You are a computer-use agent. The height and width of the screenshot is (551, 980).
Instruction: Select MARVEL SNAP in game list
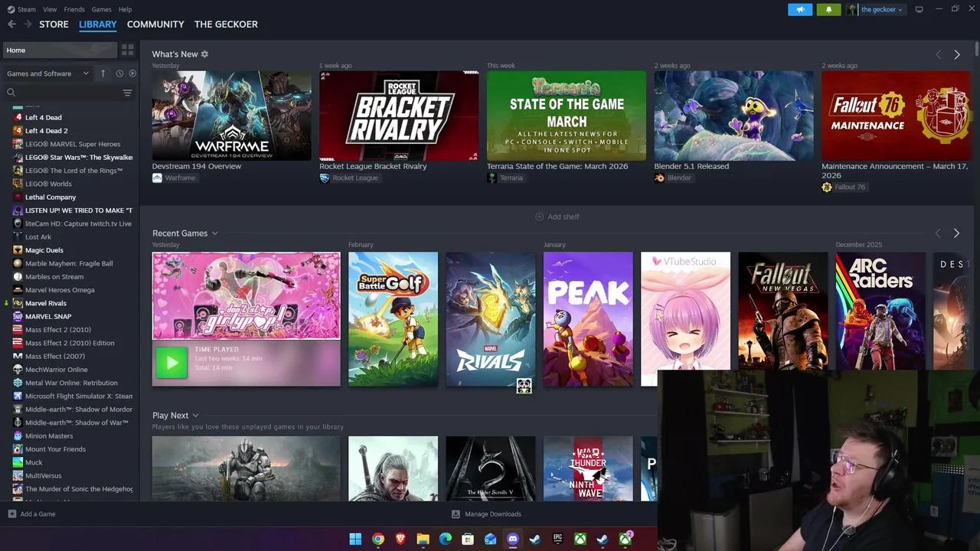tap(48, 317)
